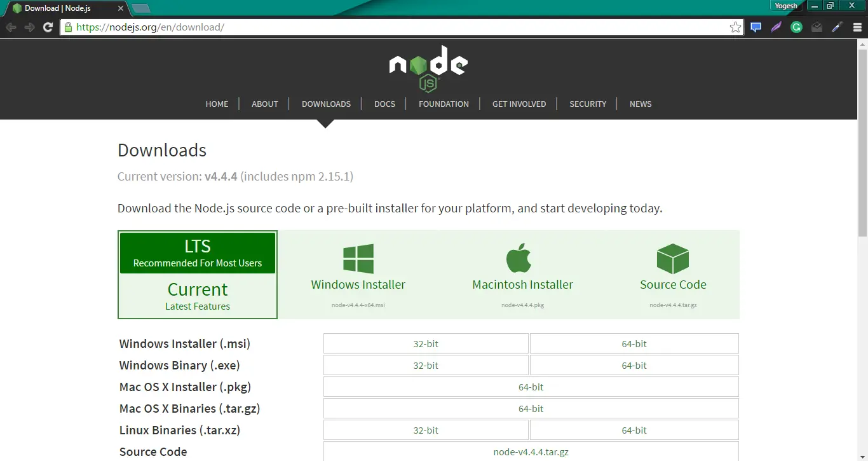Click the node-v4.4.4-x64.msi filename text
The height and width of the screenshot is (461, 868).
coord(358,305)
